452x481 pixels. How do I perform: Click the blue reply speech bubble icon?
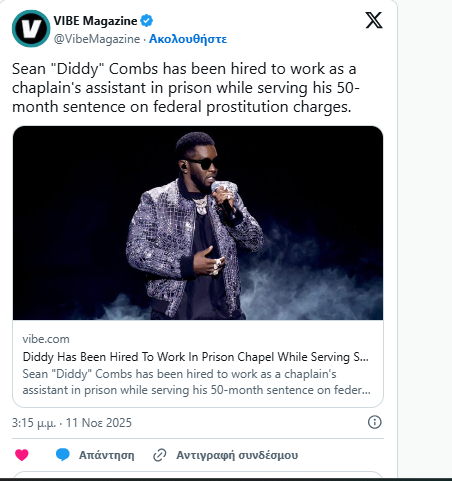63,455
